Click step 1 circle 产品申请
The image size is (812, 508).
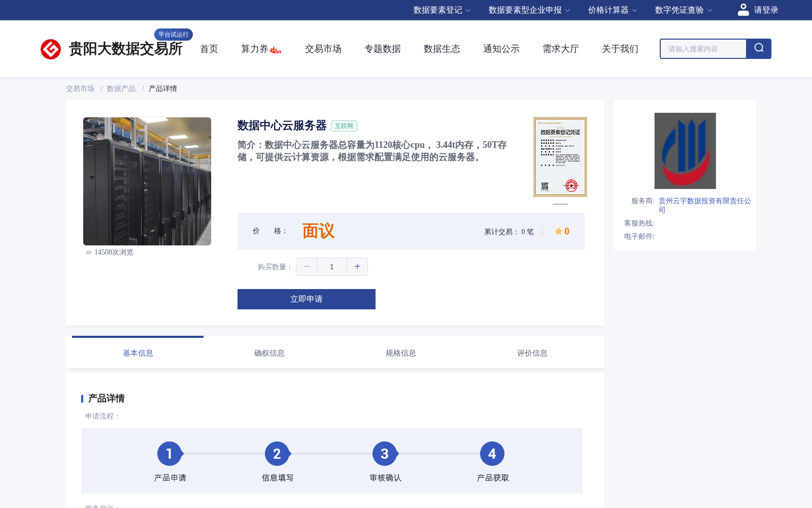coord(170,454)
